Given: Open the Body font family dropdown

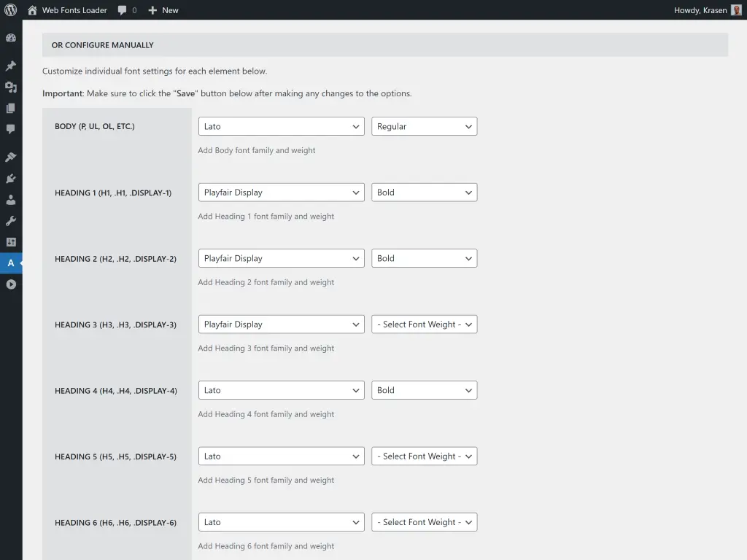Looking at the screenshot, I should pyautogui.click(x=281, y=126).
